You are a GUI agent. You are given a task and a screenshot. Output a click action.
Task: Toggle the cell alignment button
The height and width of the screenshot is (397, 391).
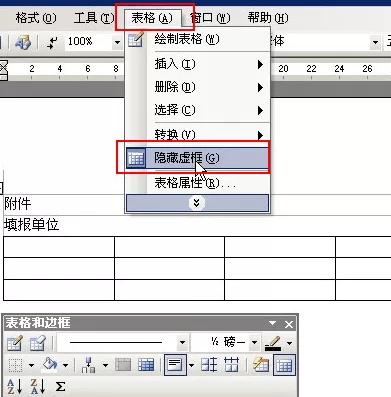pyautogui.click(x=175, y=365)
